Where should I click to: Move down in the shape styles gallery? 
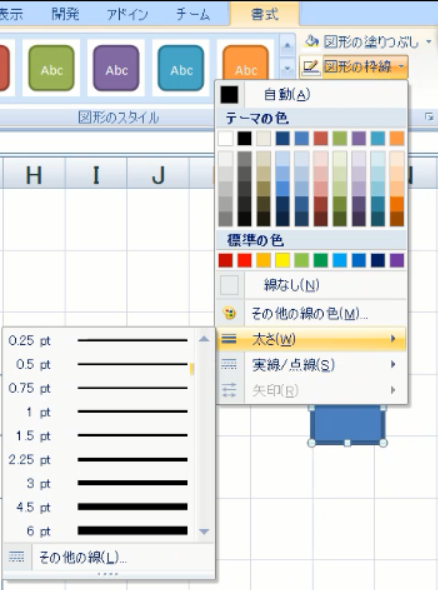(287, 68)
